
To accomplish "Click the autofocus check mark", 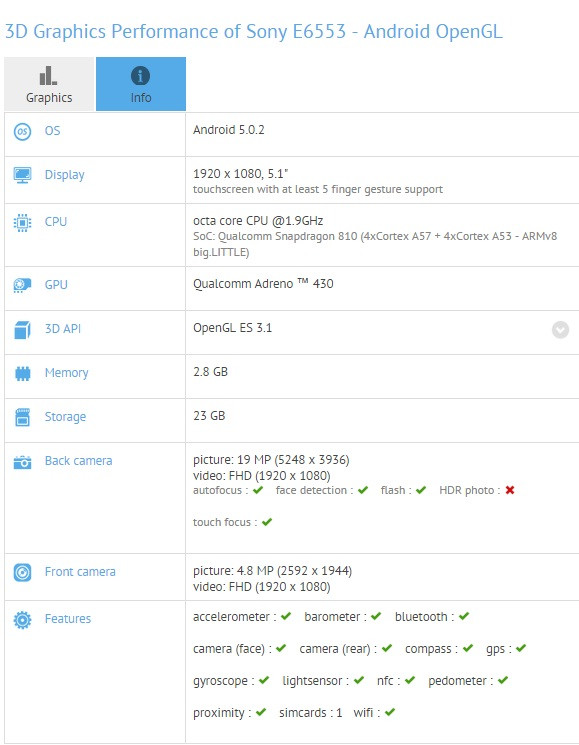I will pos(258,490).
